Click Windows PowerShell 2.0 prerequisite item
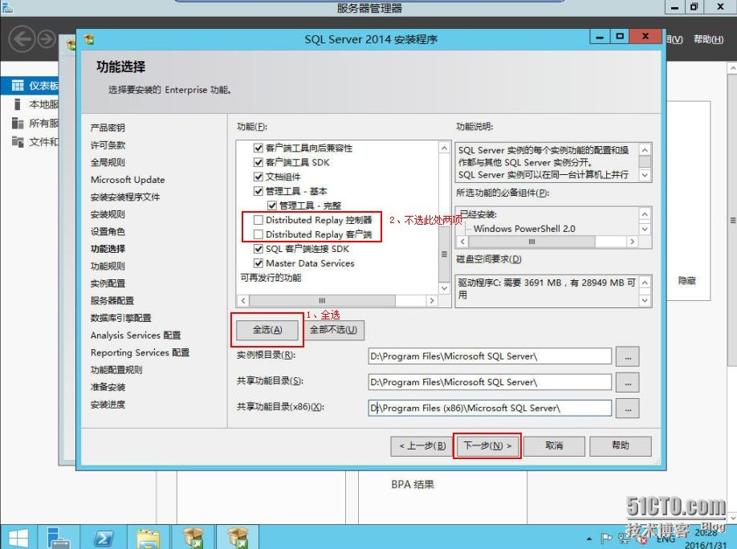This screenshot has width=737, height=549. (524, 229)
